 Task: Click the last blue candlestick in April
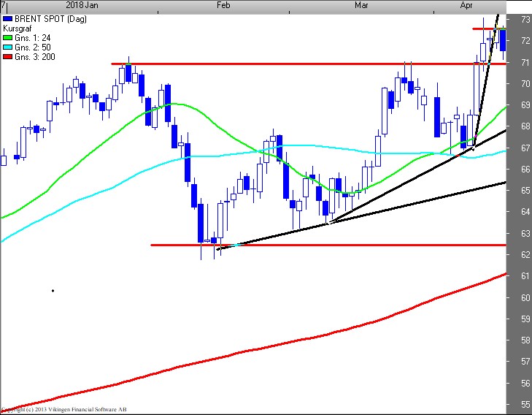click(503, 40)
